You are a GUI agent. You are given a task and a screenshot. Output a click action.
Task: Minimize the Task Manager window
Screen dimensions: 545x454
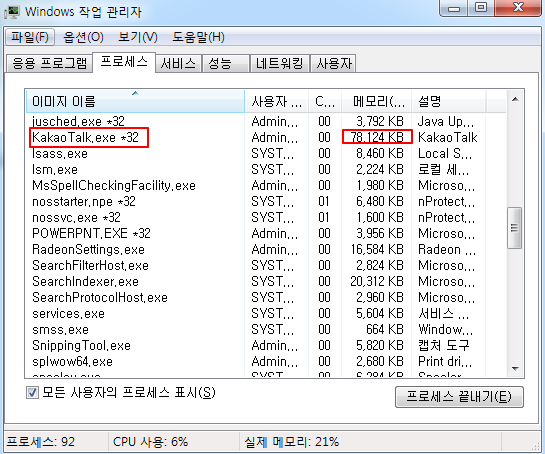[454, 8]
